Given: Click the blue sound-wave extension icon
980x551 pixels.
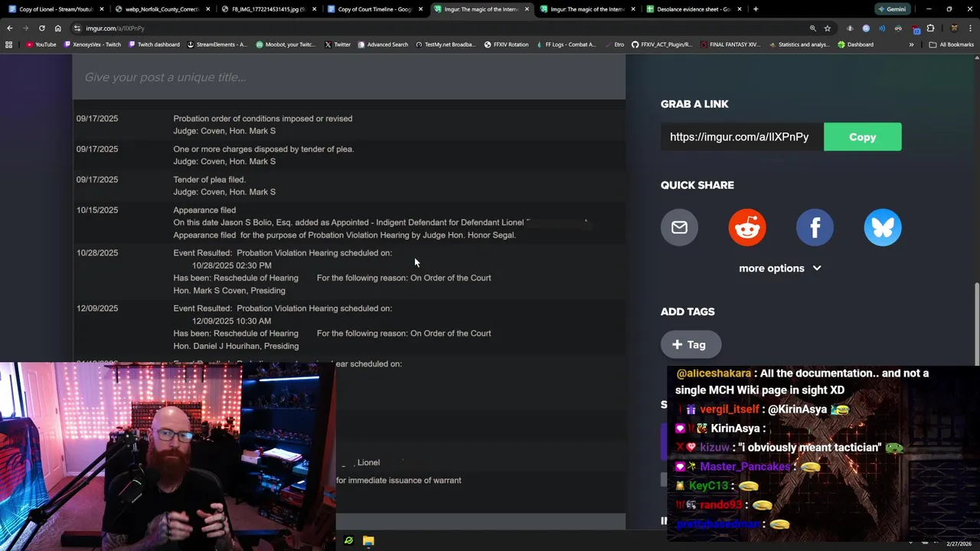Looking at the screenshot, I should click(882, 28).
